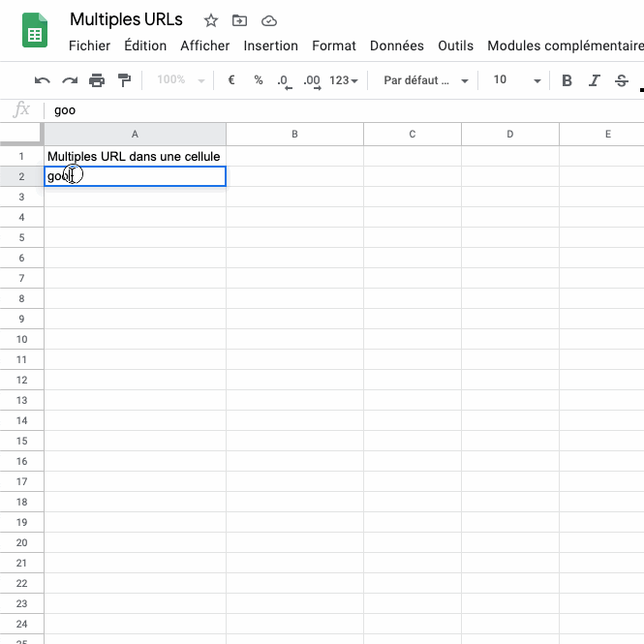
Task: Open the Fichier menu
Action: pyautogui.click(x=89, y=46)
